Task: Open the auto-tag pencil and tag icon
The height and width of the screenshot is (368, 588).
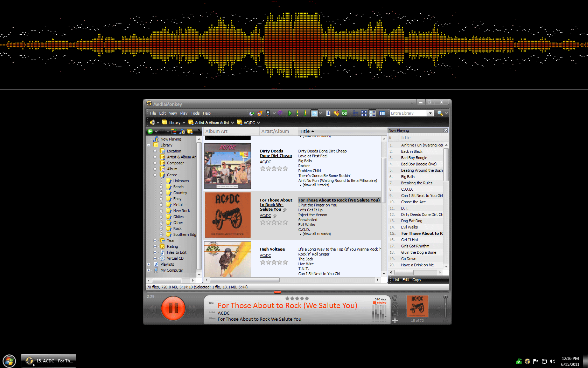Action: pos(336,113)
